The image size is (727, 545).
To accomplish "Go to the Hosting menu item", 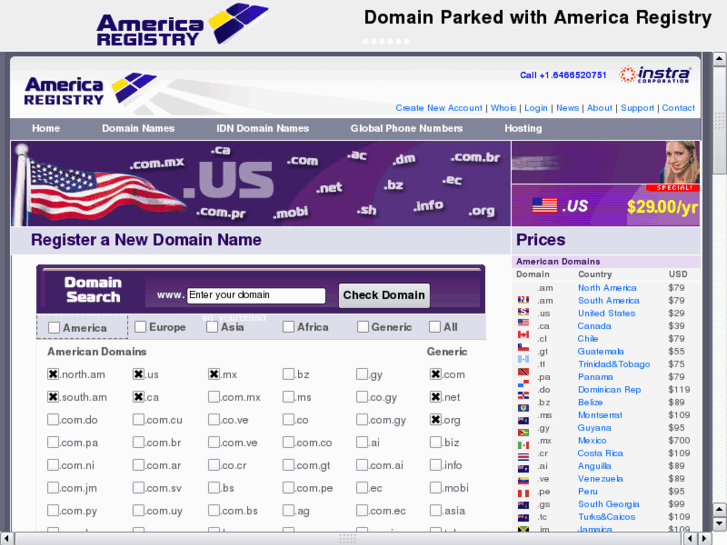I will click(523, 128).
